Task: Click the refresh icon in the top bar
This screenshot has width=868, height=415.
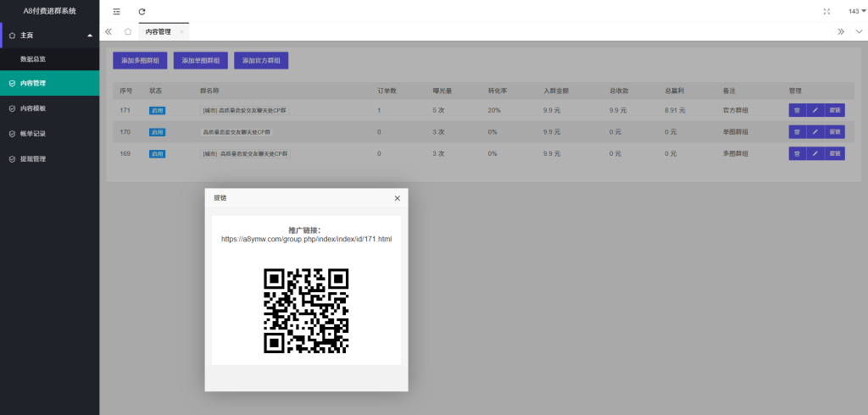Action: [142, 12]
